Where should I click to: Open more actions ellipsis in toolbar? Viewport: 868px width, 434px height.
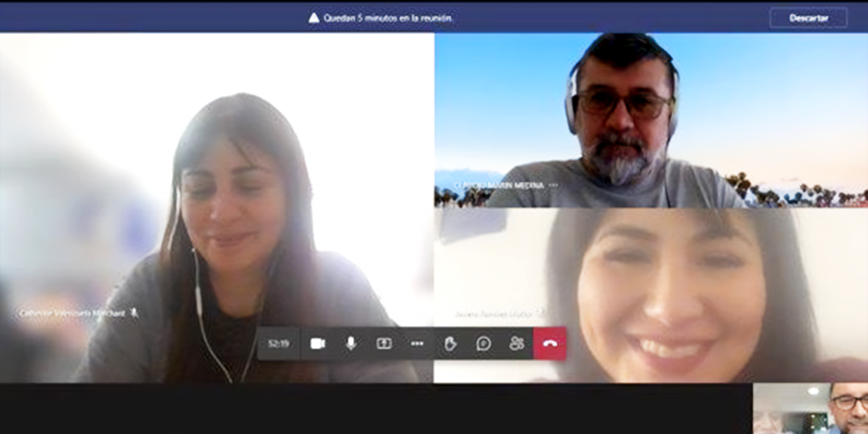click(417, 343)
